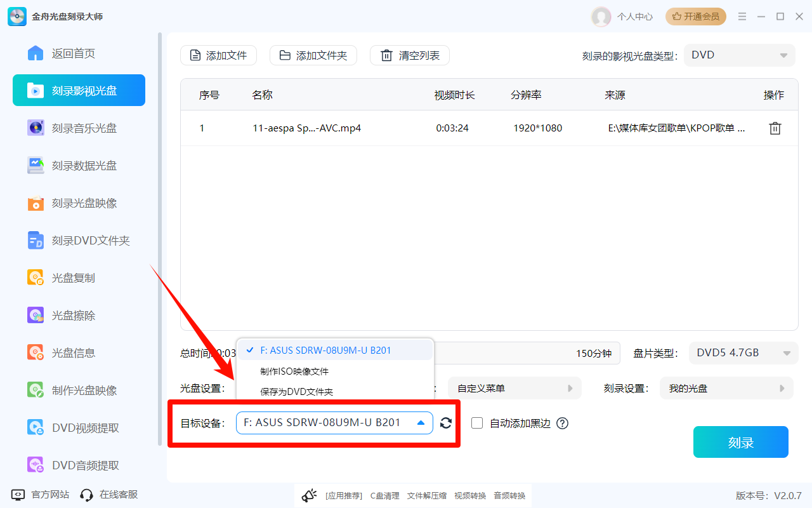Click the 清空列表 button

click(x=410, y=55)
